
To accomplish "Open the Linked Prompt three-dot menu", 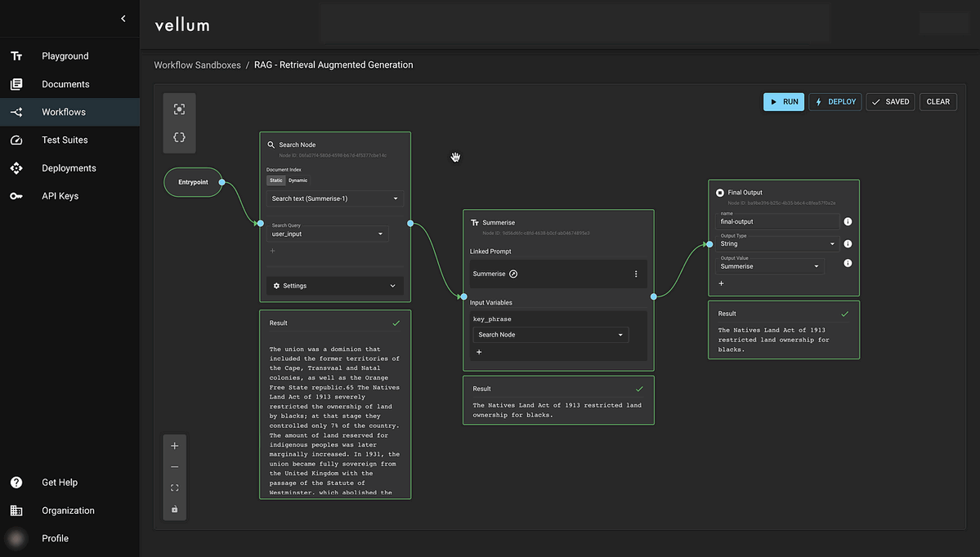I will click(636, 274).
